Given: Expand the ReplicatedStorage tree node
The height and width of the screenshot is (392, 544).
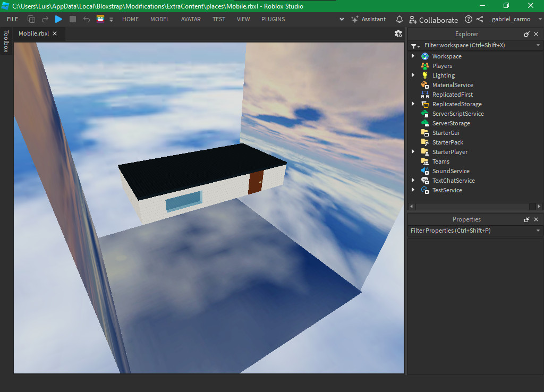Looking at the screenshot, I should point(413,104).
